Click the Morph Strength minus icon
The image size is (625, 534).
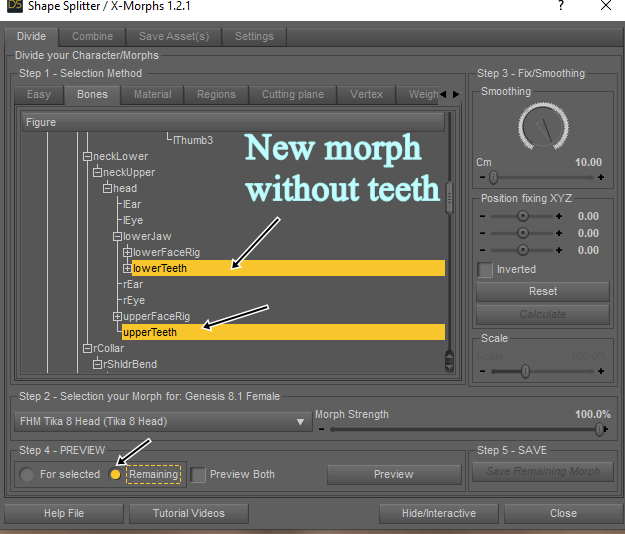321,429
